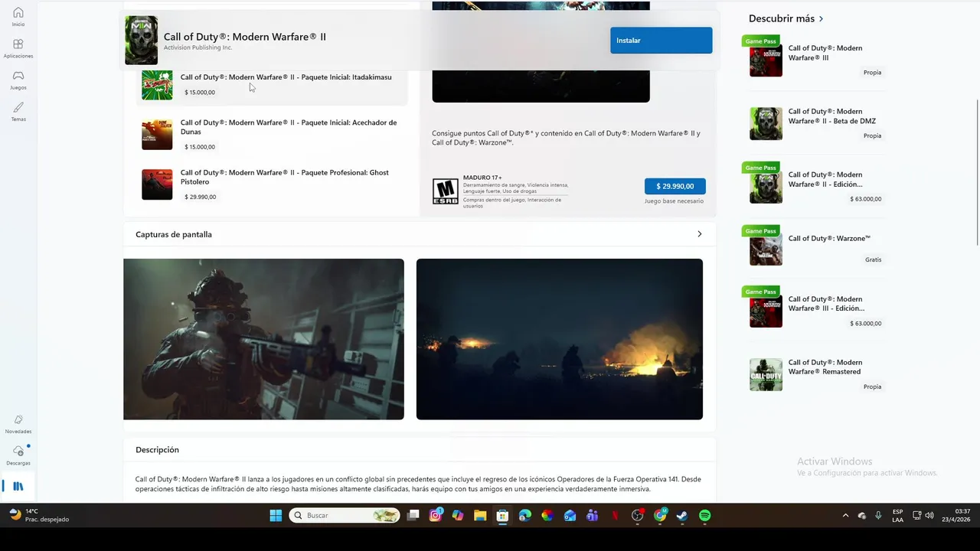This screenshot has width=980, height=551.
Task: Open Modern Warfare III - Edición card
Action: [816, 311]
